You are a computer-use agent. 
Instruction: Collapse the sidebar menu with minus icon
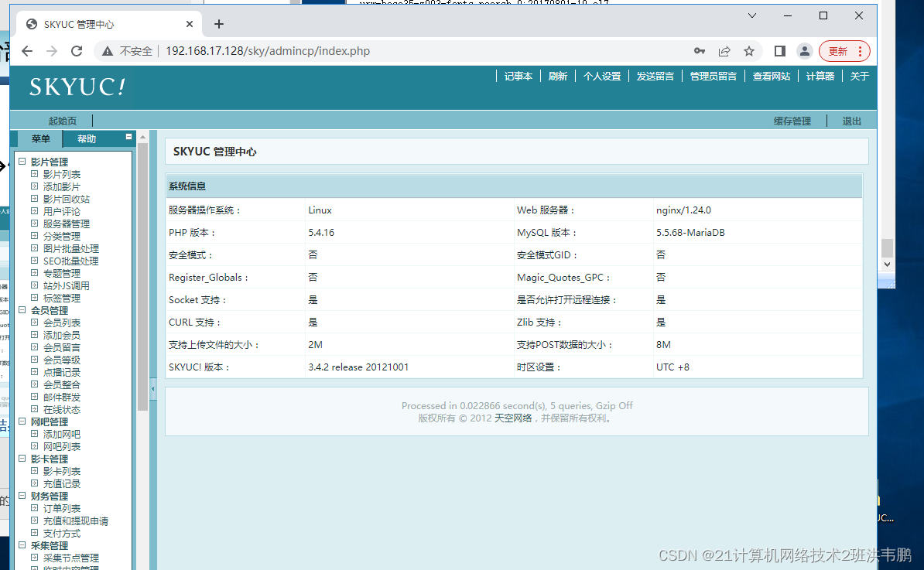[128, 137]
